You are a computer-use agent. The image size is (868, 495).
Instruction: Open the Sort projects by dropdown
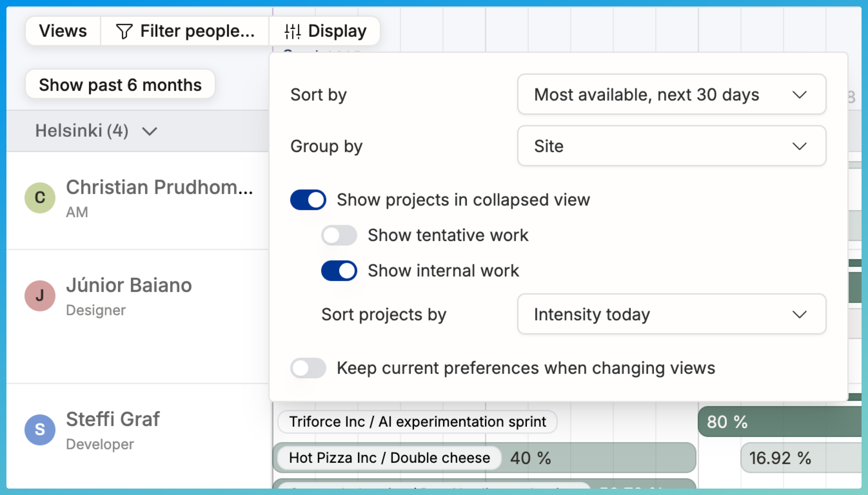pos(646,314)
